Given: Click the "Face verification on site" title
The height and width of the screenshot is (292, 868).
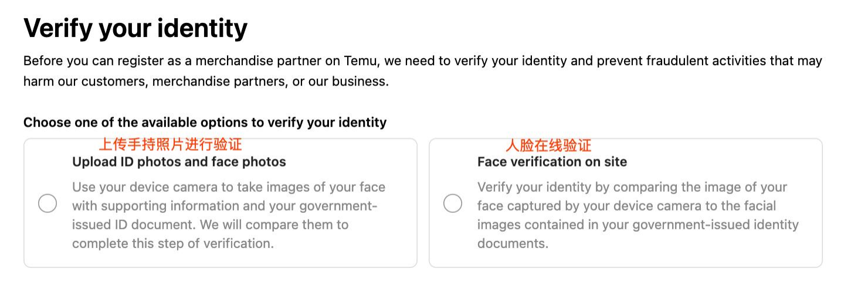Looking at the screenshot, I should tap(552, 162).
